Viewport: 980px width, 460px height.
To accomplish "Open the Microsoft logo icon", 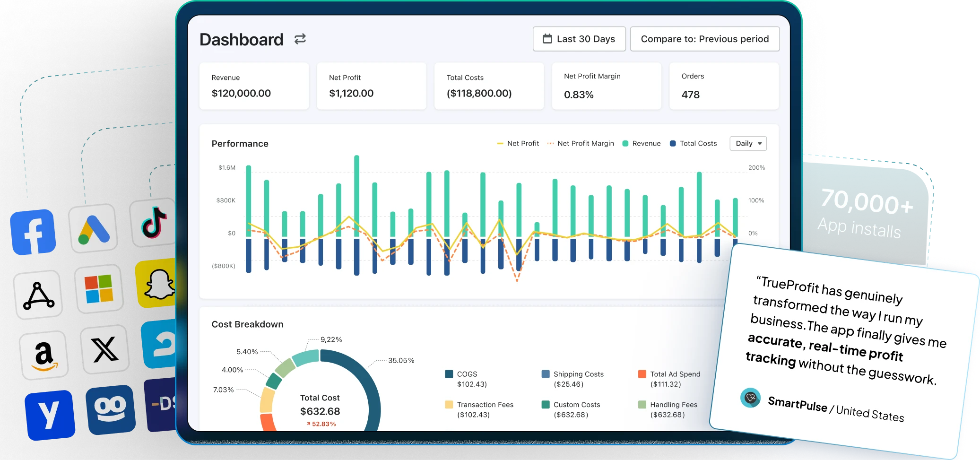I will (x=99, y=289).
